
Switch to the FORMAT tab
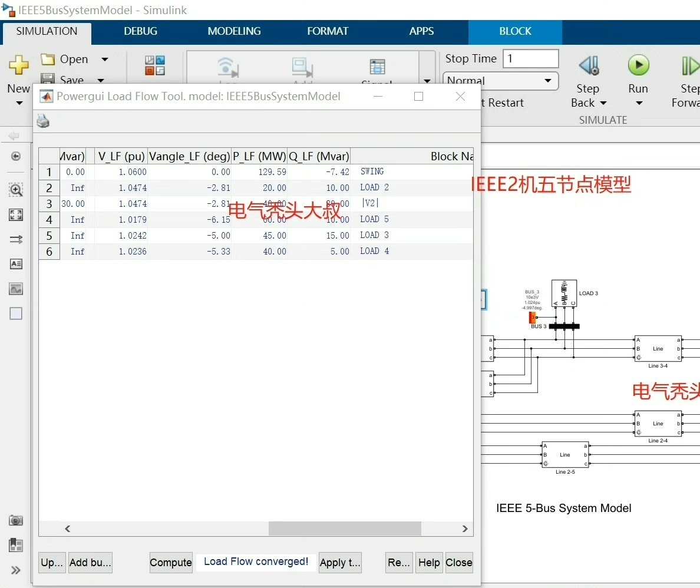click(x=328, y=31)
